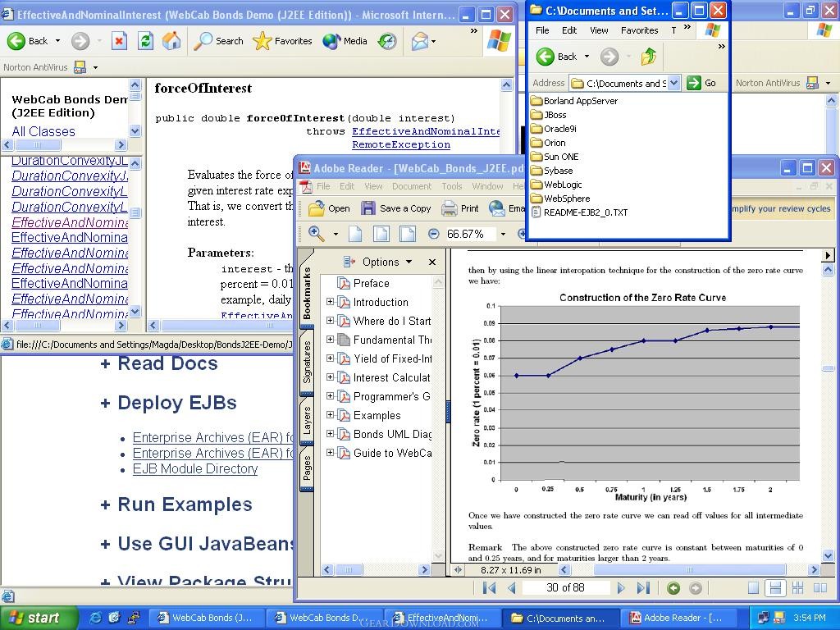Go to first page in Adobe Reader

489,588
